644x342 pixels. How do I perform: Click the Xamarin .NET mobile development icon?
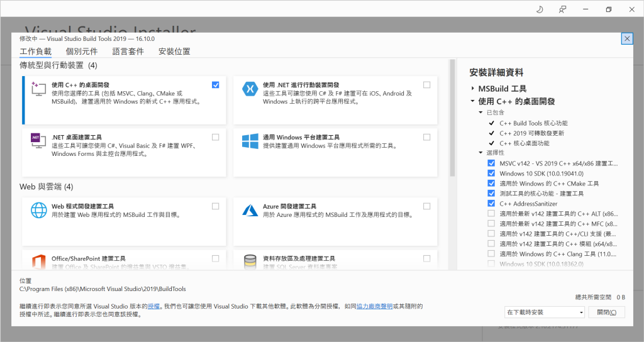[x=250, y=89]
